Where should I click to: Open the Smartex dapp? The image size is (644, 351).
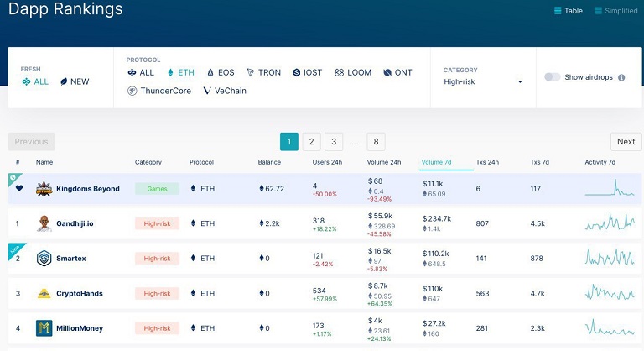71,259
